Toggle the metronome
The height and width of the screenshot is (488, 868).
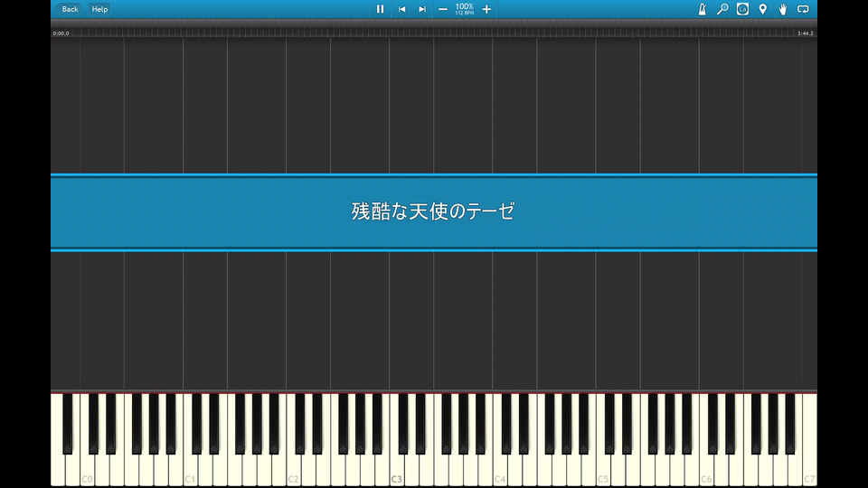point(702,9)
